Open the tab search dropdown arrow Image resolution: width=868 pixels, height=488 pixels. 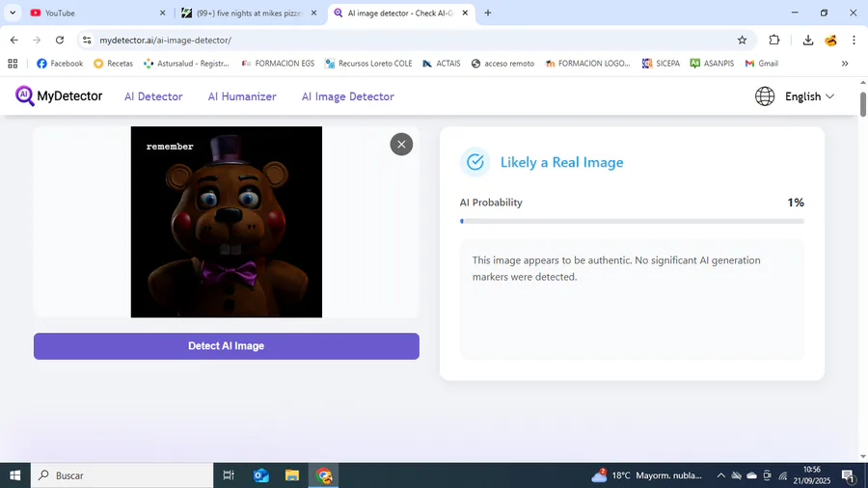pos(13,13)
